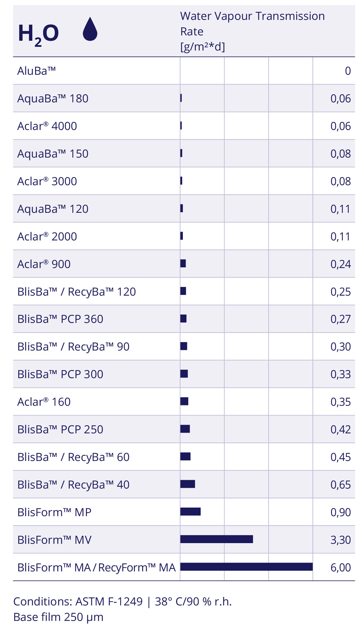Click the AquaBa 180 row label

53,99
